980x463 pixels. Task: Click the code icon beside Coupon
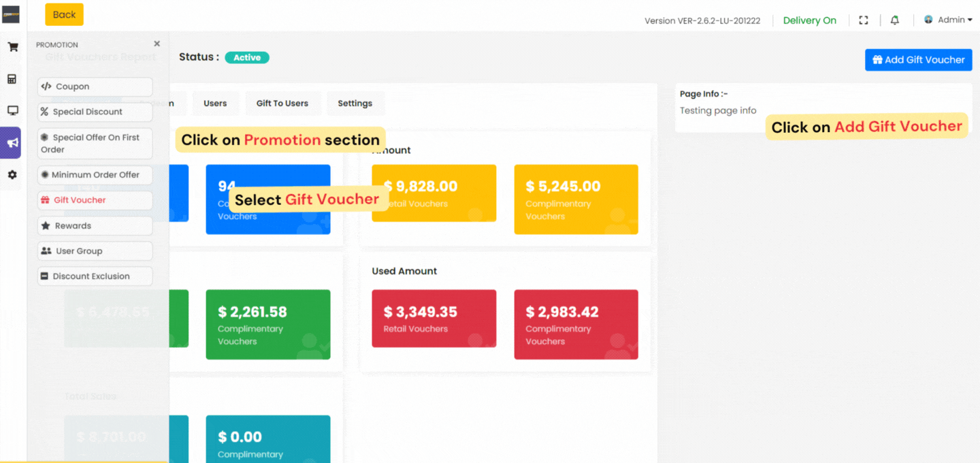(46, 86)
